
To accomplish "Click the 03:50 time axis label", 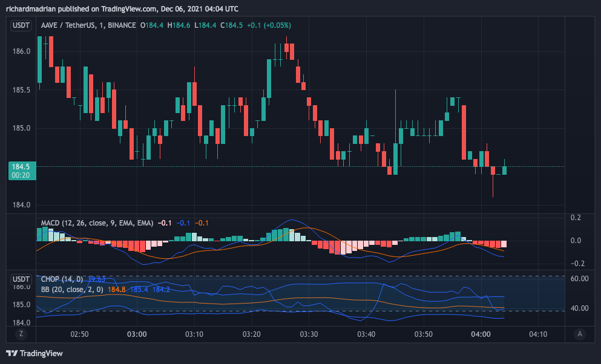I will coord(424,334).
